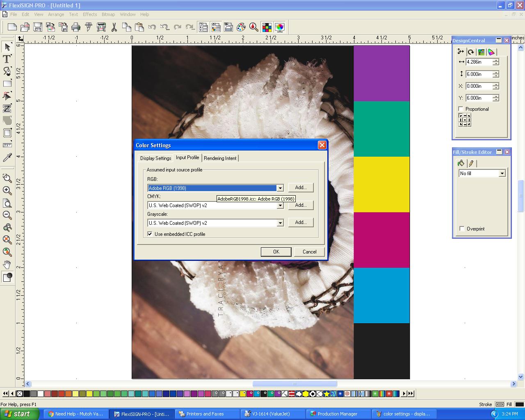Click the magnifier with red drop icon
This screenshot has width=525, height=420.
click(254, 27)
